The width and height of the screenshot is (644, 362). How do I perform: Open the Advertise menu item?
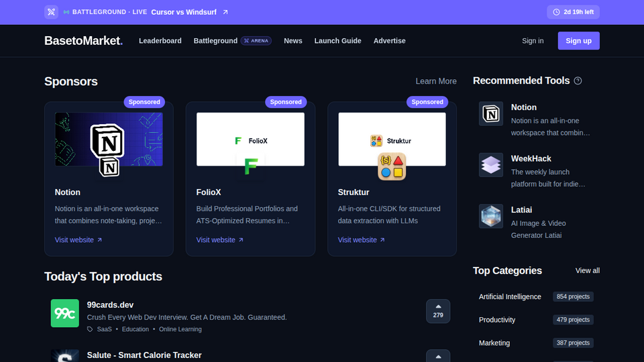[389, 41]
